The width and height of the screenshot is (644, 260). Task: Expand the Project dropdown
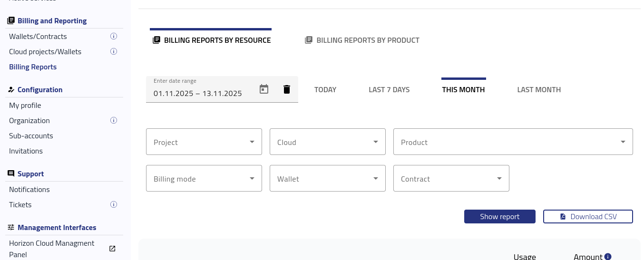(204, 142)
